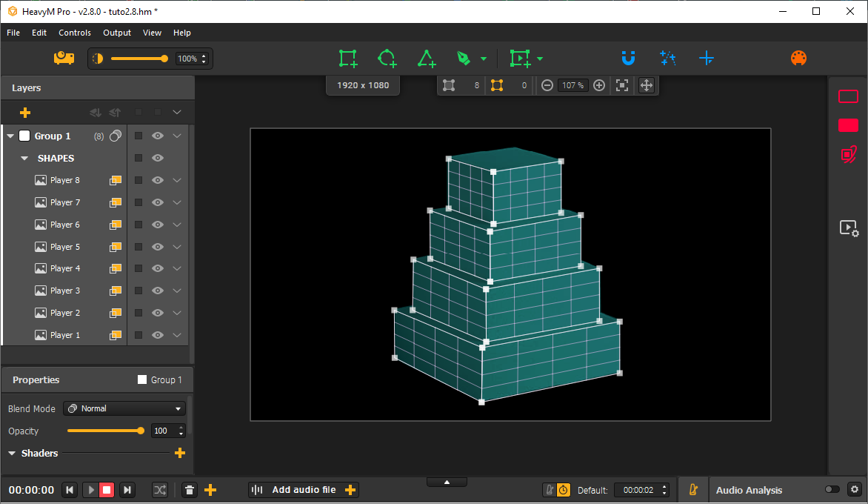Expand the Shaders section
This screenshot has width=868, height=504.
11,453
